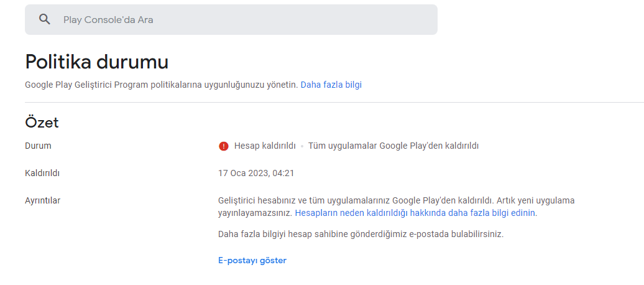Click the "Kaldırıldı" row label
The image size is (644, 285).
[42, 173]
